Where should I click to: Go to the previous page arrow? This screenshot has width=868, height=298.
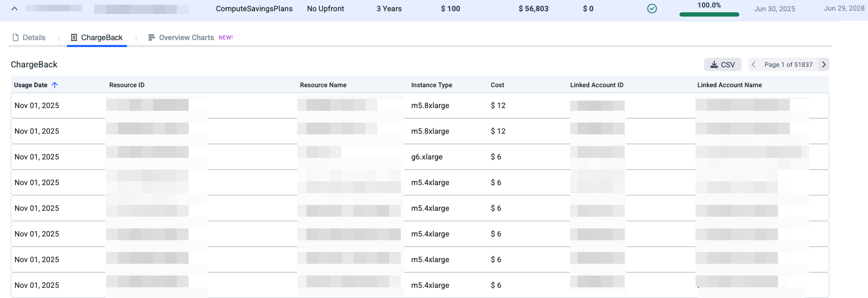(x=754, y=65)
